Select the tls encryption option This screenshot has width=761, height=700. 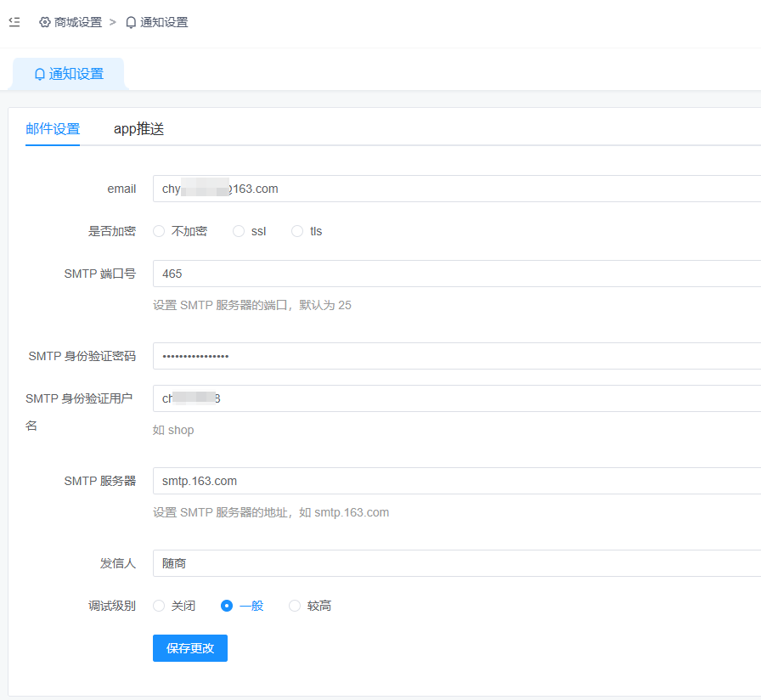pos(297,231)
